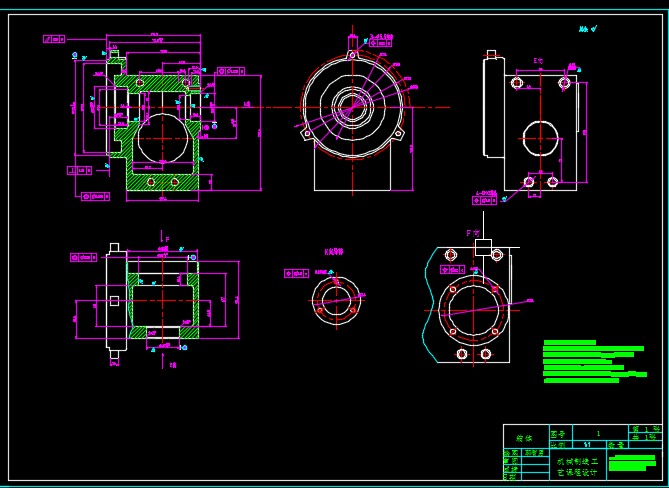Select the green technical requirements text block
This screenshot has height=488, width=669.
tap(592, 362)
